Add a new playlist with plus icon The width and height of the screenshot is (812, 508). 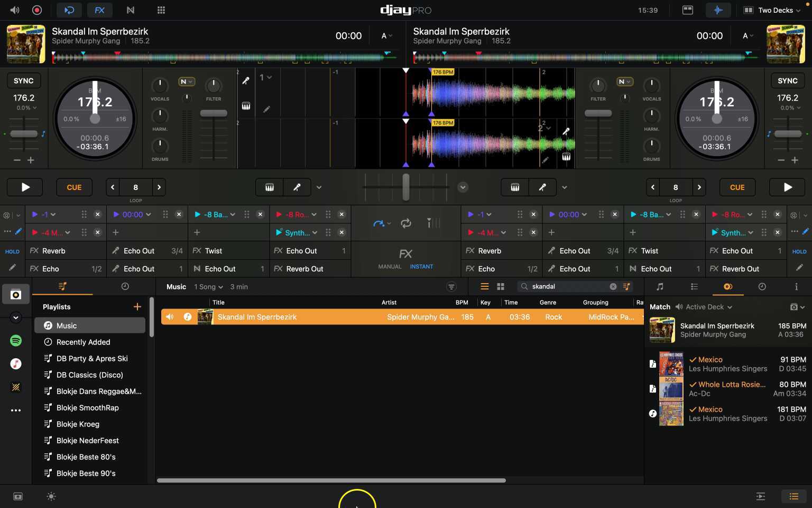click(137, 307)
